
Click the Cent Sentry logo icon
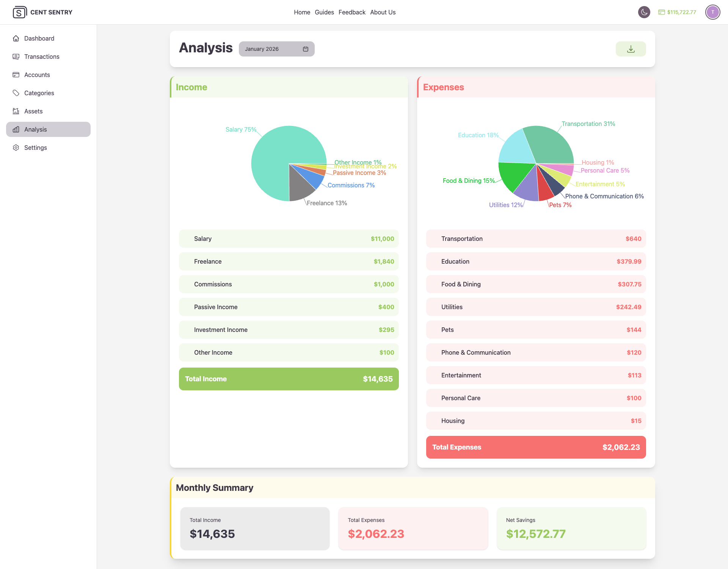pyautogui.click(x=19, y=12)
